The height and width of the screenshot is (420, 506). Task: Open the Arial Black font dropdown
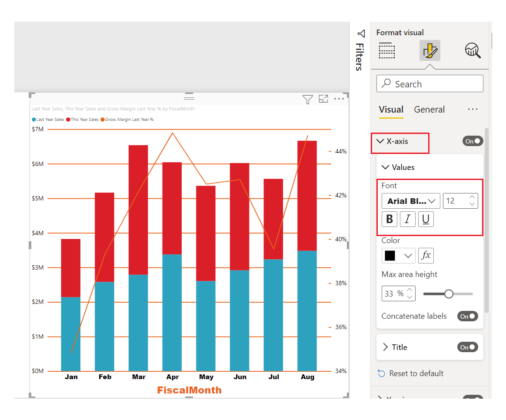(x=410, y=200)
